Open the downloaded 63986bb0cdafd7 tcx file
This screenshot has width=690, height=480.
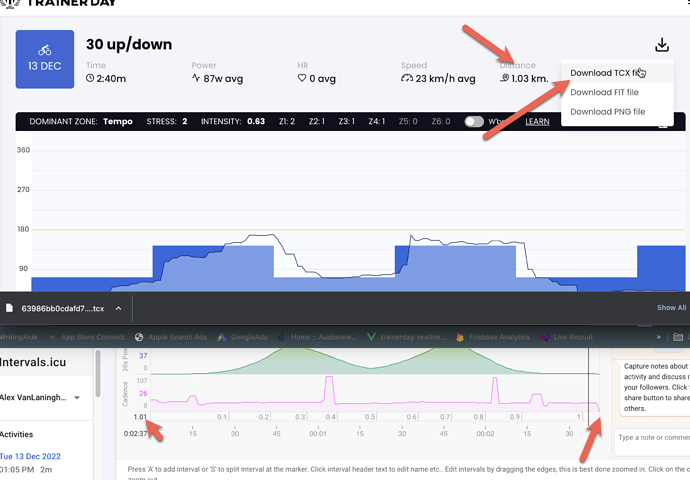(62, 308)
